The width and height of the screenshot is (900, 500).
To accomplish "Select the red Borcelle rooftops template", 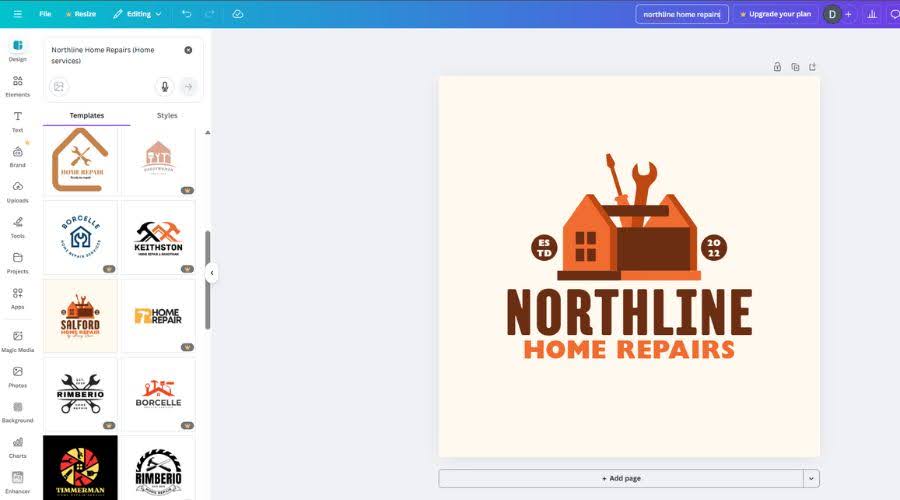I will [158, 394].
